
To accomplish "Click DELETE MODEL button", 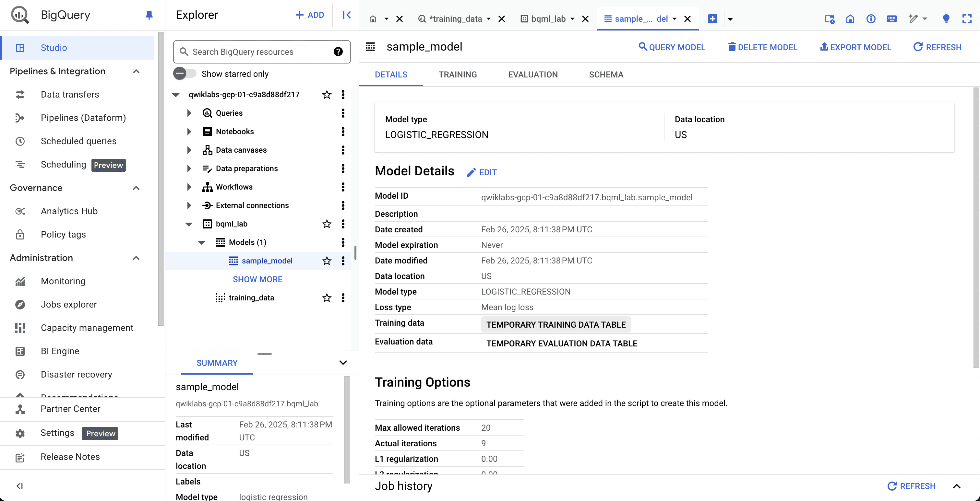I will click(x=762, y=47).
